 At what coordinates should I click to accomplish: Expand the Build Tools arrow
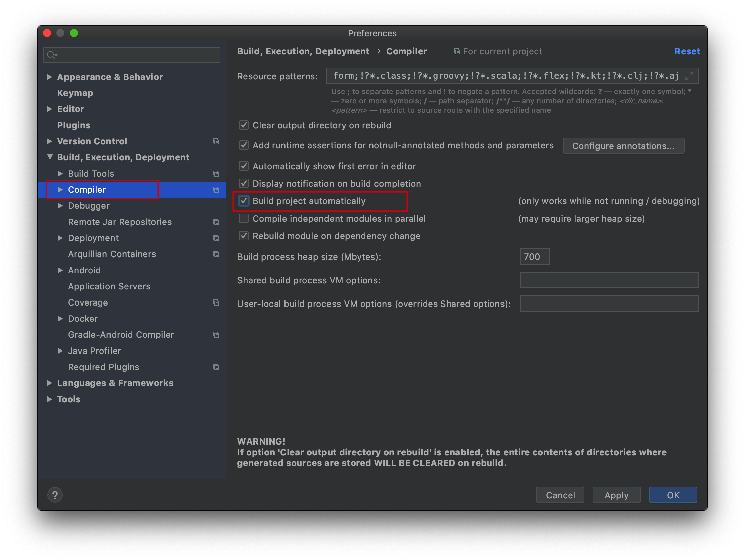tap(60, 174)
